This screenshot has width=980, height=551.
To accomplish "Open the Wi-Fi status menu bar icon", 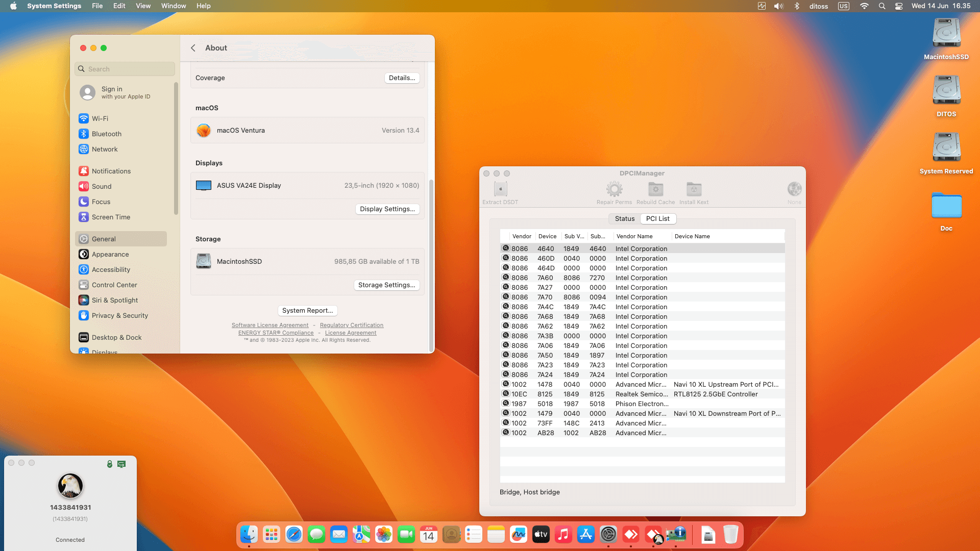I will point(864,6).
